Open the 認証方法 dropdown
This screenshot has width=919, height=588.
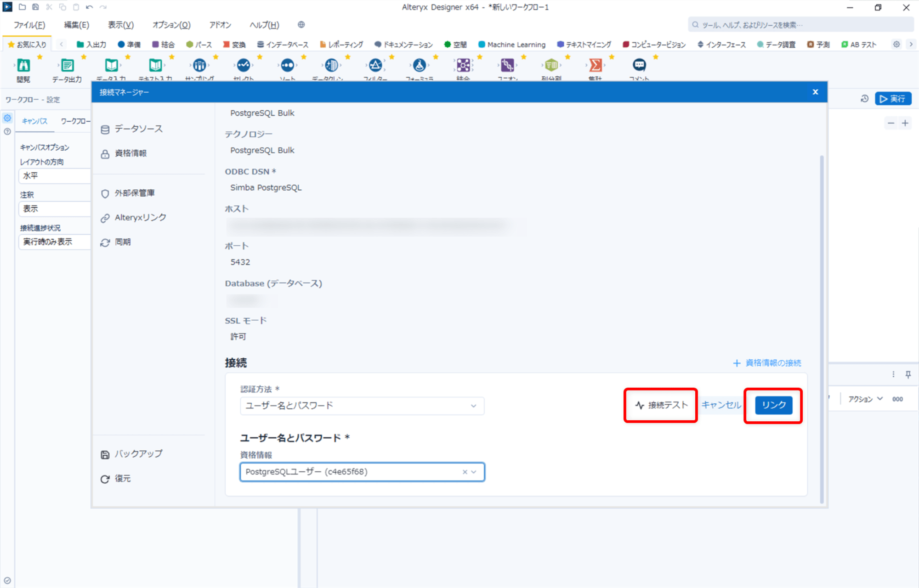tap(362, 406)
